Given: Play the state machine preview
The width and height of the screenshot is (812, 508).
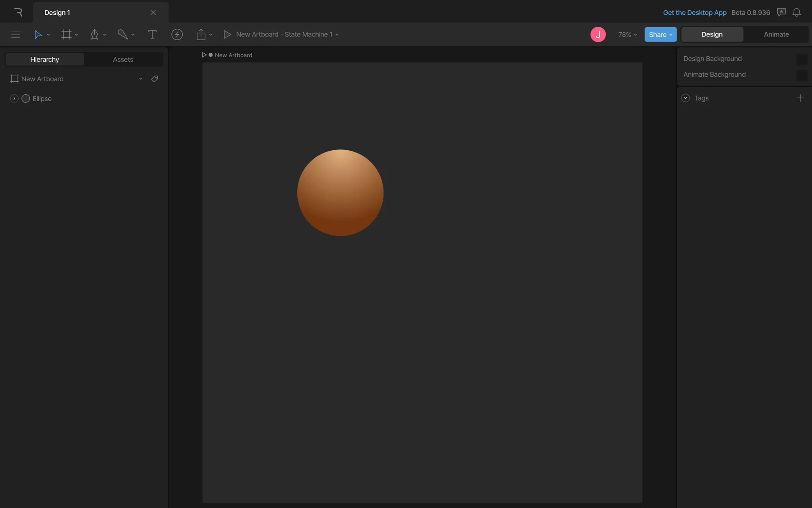Looking at the screenshot, I should (227, 35).
